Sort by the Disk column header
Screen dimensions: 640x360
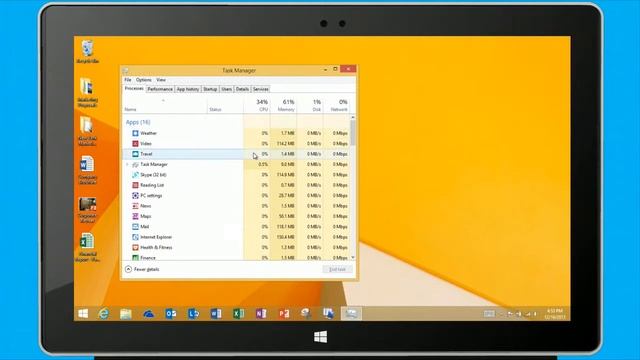(x=310, y=105)
